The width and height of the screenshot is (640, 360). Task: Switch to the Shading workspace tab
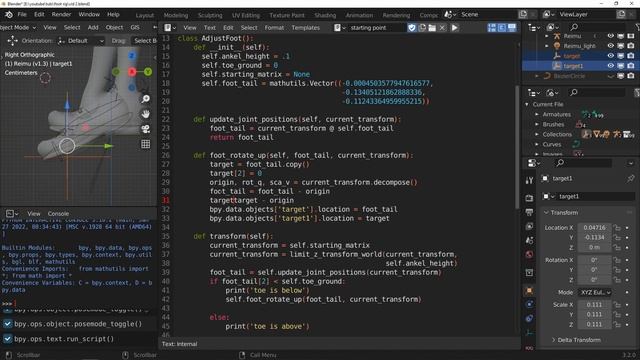click(325, 15)
